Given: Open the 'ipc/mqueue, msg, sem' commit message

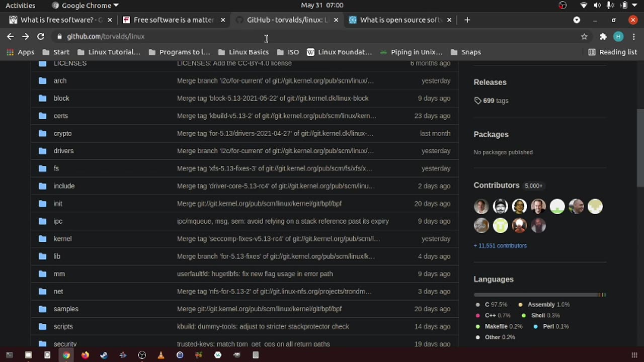Looking at the screenshot, I should click(x=283, y=221).
